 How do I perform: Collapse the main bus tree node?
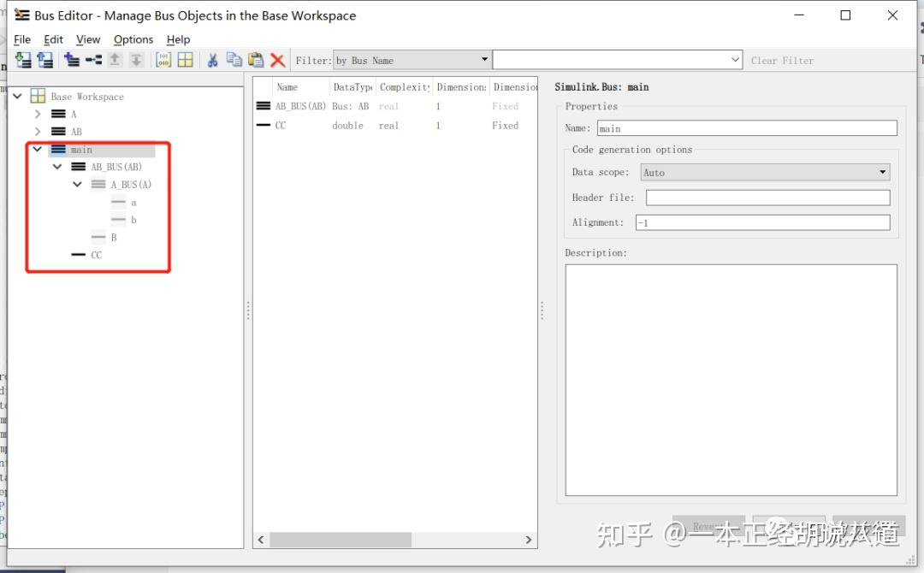coord(37,149)
